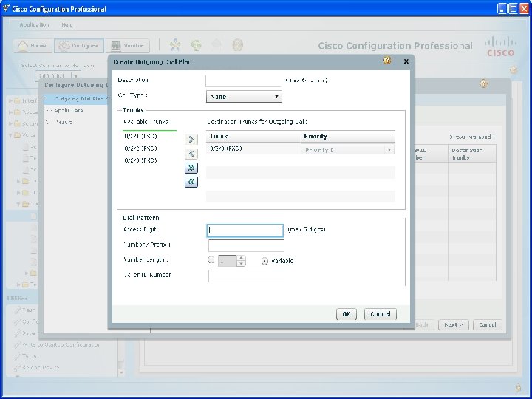
Task: Open the help icon in the Configure Outgoing wizard header
Action: 483,83
